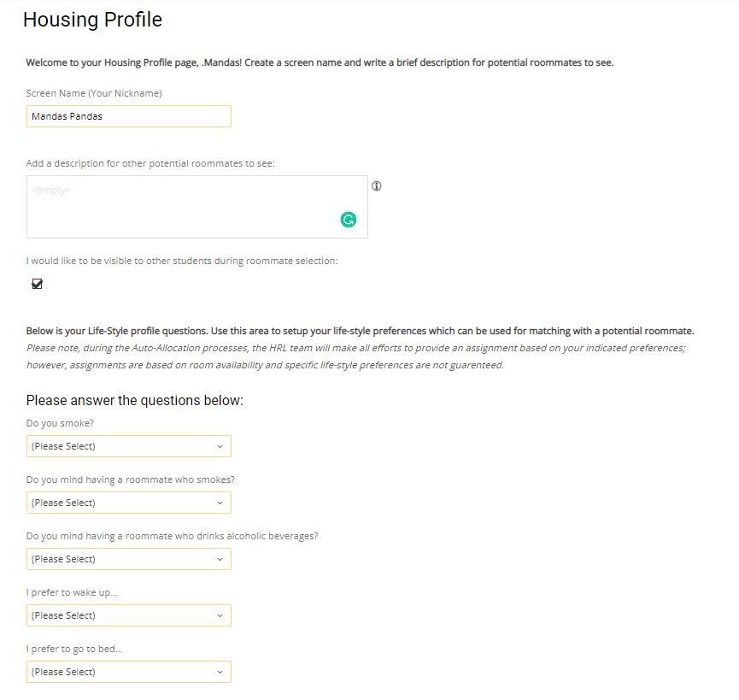Open the alcoholic beverages preference dropdown
Viewport: 739px width, 700px height.
(x=128, y=559)
